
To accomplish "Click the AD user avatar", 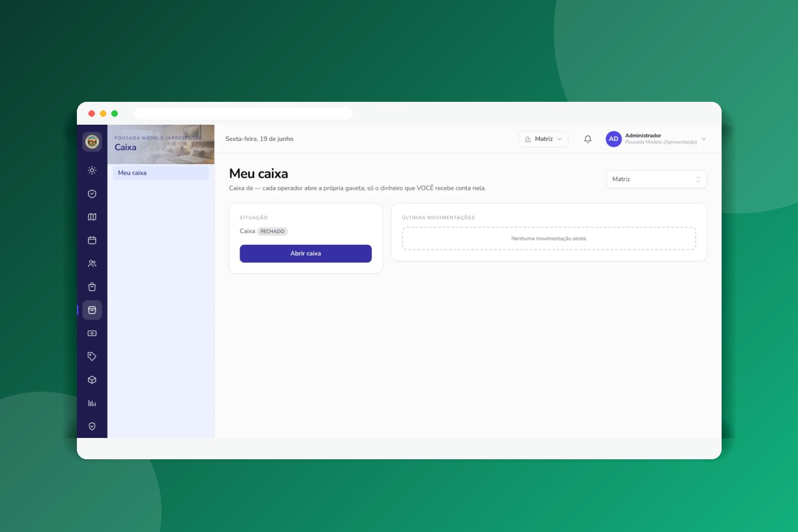I will coord(614,139).
